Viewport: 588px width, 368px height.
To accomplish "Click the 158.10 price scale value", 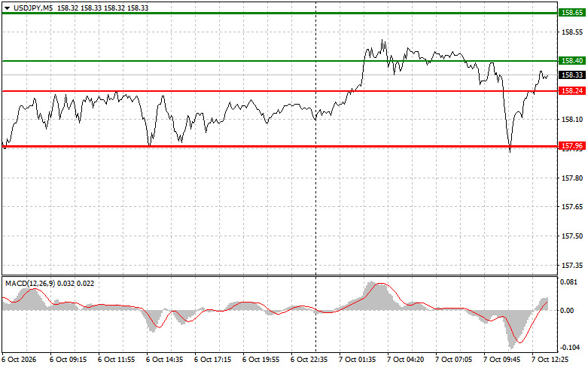I will pyautogui.click(x=572, y=120).
